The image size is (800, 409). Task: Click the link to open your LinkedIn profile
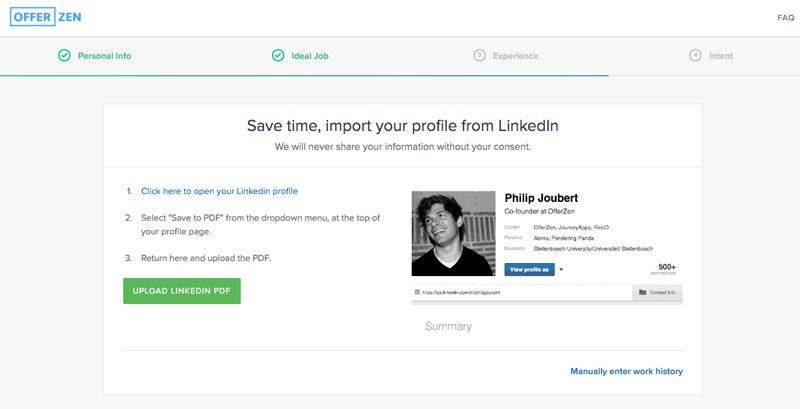pyautogui.click(x=219, y=190)
